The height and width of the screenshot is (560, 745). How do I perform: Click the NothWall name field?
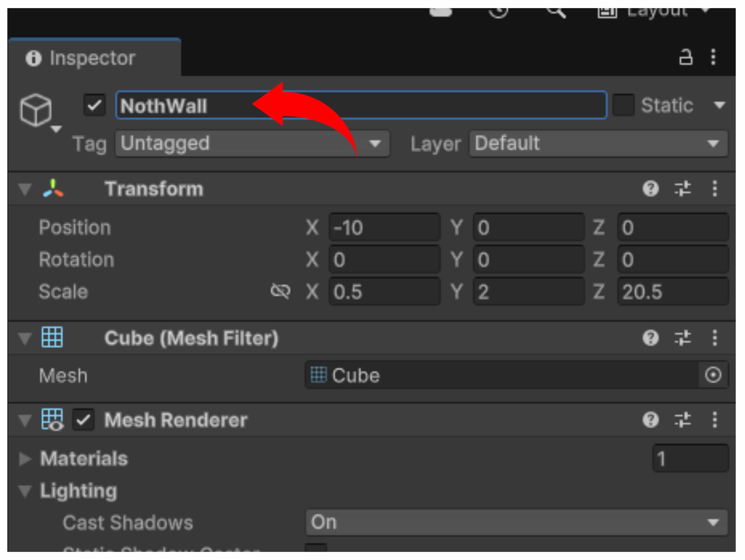click(360, 105)
